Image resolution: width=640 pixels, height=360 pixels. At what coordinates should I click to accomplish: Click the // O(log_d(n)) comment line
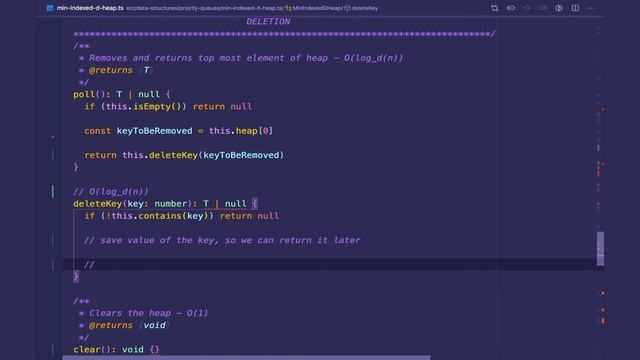111,191
